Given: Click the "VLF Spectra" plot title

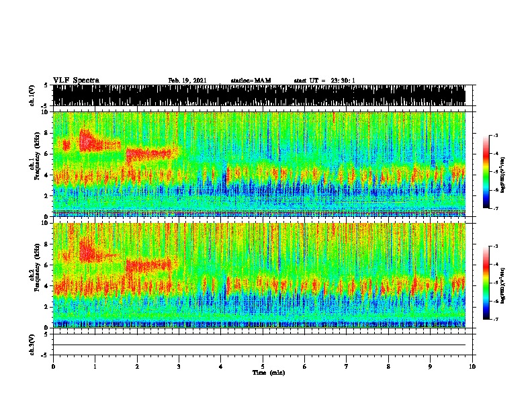Looking at the screenshot, I should (76, 80).
